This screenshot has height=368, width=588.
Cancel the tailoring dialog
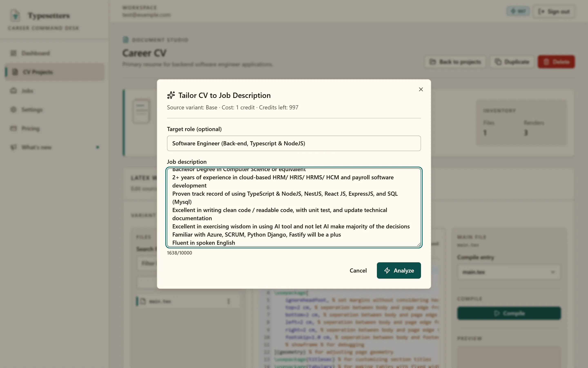[x=358, y=270]
